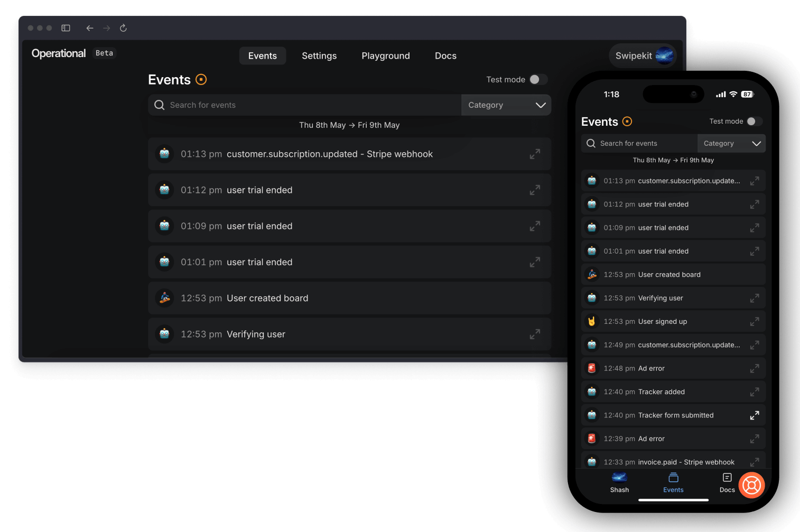
Task: Expand the 01:09 pm user trial ended event on desktop
Action: [x=535, y=226]
